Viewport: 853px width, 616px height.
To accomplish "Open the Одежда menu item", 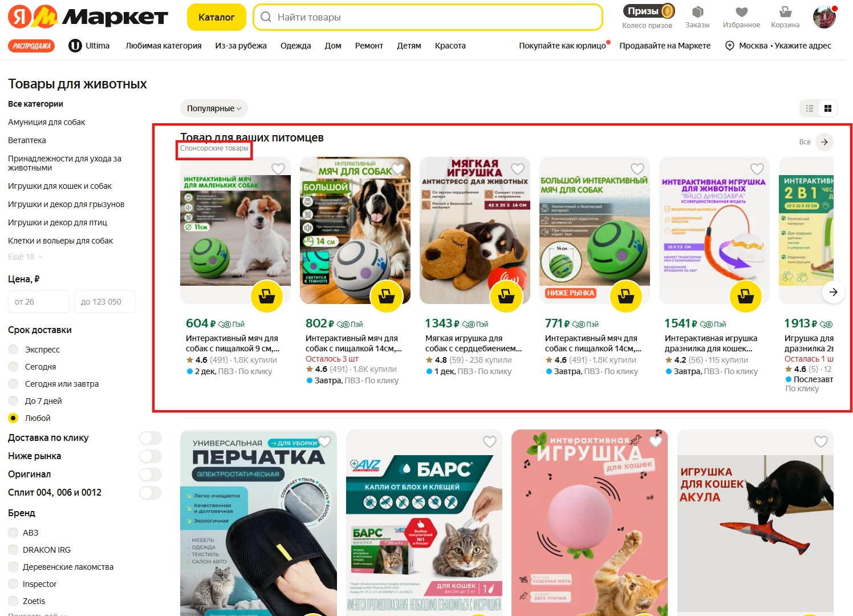I will click(x=295, y=46).
